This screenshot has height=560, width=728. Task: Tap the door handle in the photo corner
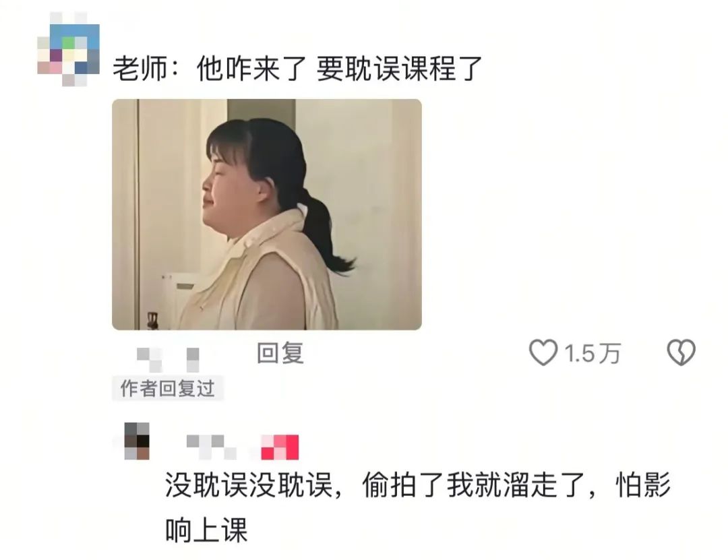pyautogui.click(x=152, y=320)
